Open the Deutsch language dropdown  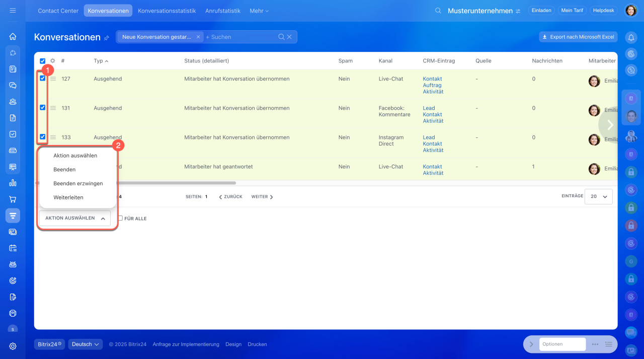click(86, 344)
